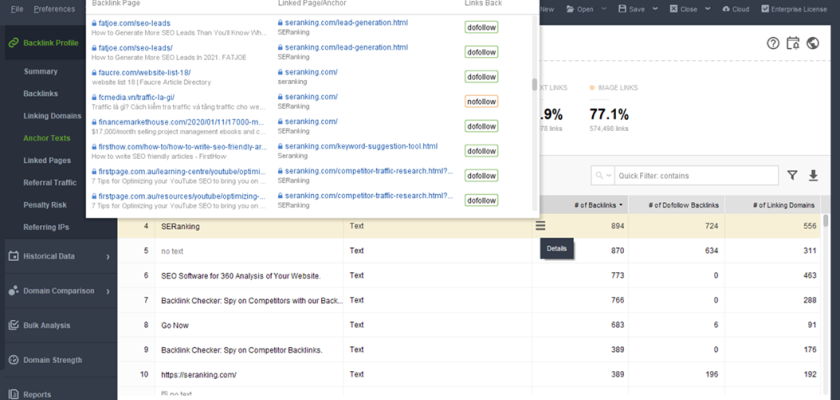This screenshot has width=840, height=400.
Task: Expand the Historical Data section
Action: pos(59,256)
